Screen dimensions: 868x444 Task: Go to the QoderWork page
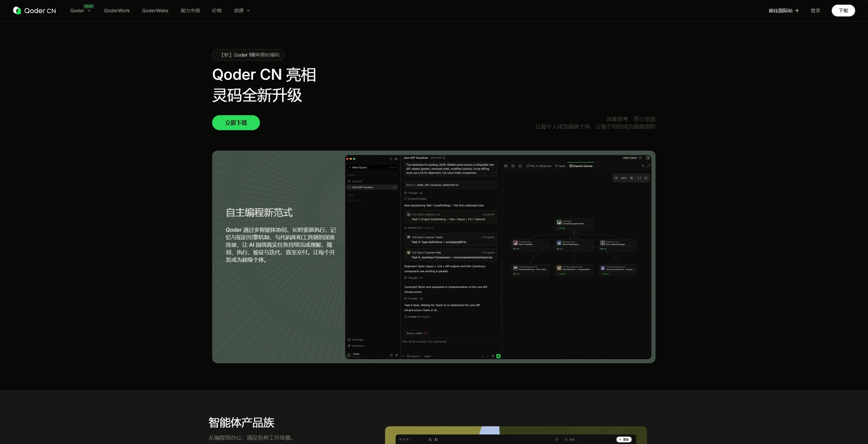[117, 11]
